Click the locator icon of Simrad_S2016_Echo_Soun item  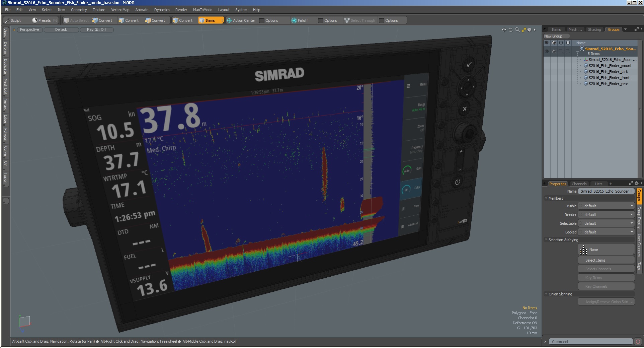(x=586, y=60)
